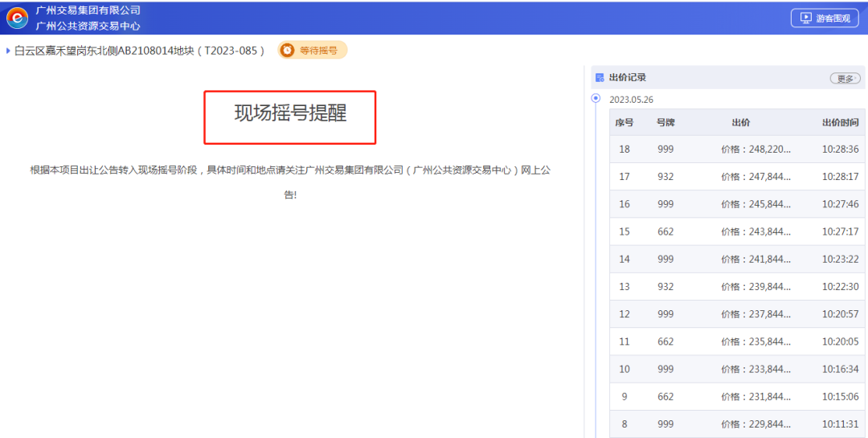
Task: Click the screen icon in 游客围观 button
Action: 806,18
